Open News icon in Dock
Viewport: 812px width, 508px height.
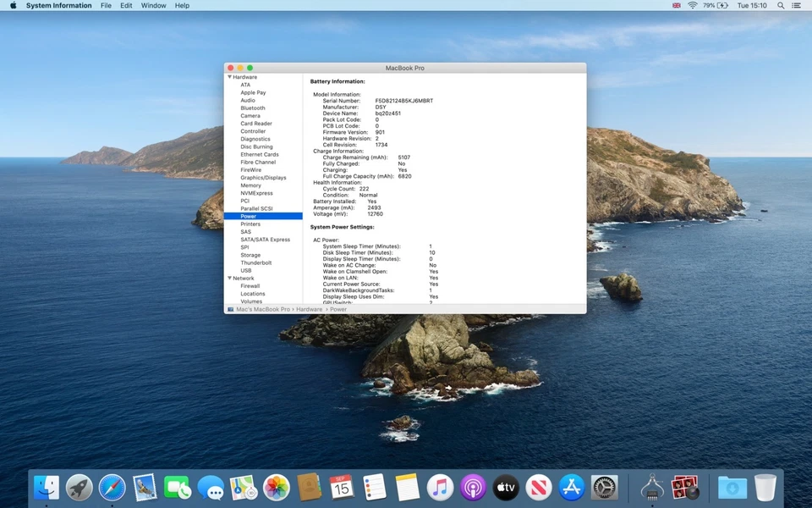539,488
